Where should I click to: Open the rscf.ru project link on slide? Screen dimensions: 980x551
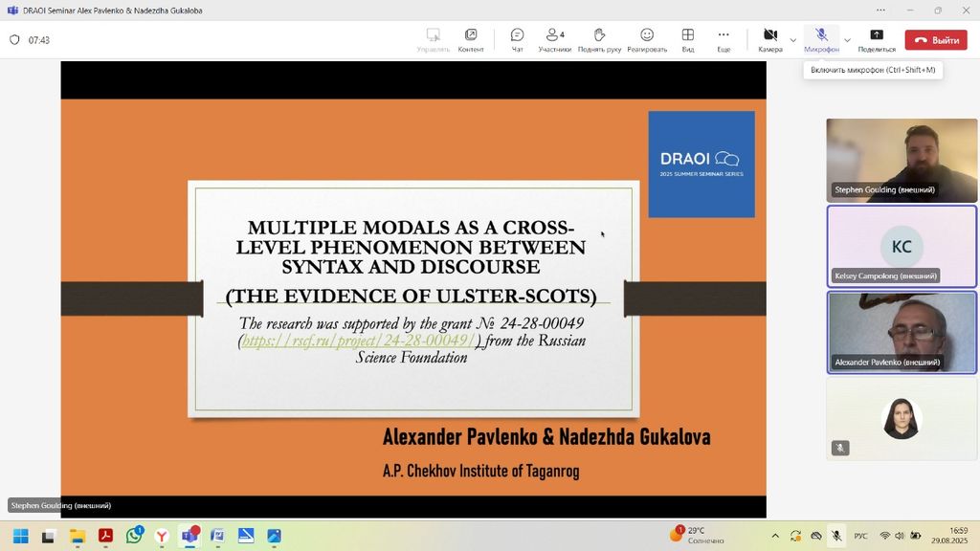click(358, 341)
